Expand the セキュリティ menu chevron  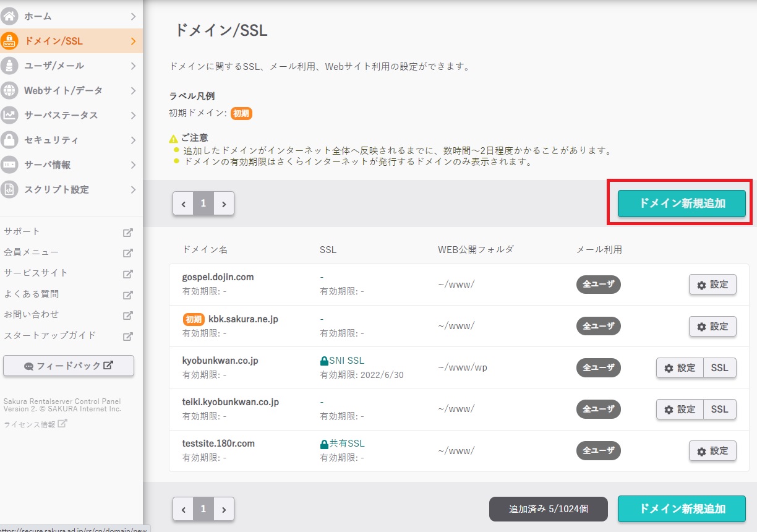click(133, 140)
